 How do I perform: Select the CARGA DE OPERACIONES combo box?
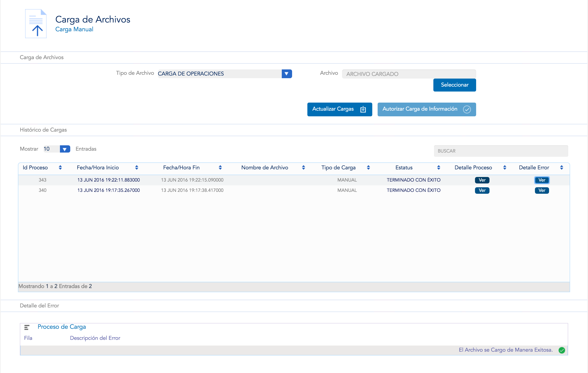pos(225,74)
